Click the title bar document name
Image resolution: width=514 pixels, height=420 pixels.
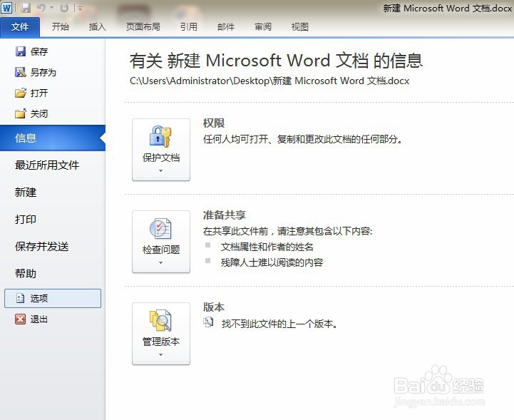[x=448, y=8]
